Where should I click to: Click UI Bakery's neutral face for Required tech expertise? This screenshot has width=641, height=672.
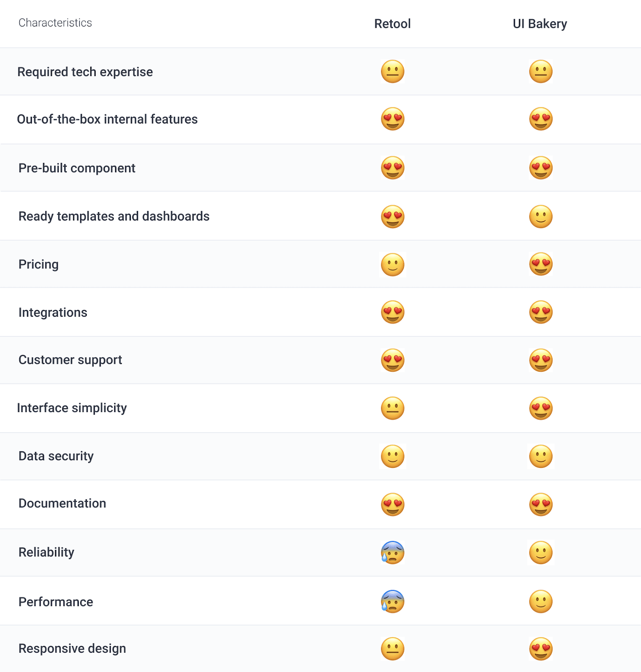(x=541, y=71)
